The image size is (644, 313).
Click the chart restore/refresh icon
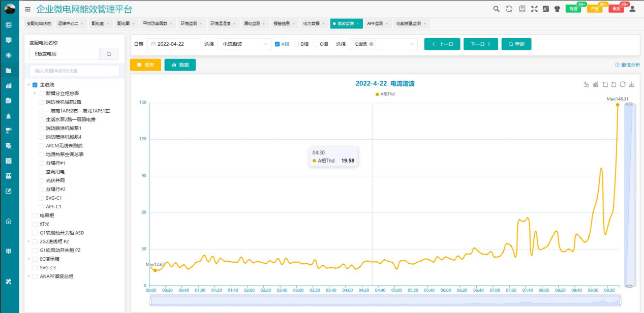click(x=623, y=84)
